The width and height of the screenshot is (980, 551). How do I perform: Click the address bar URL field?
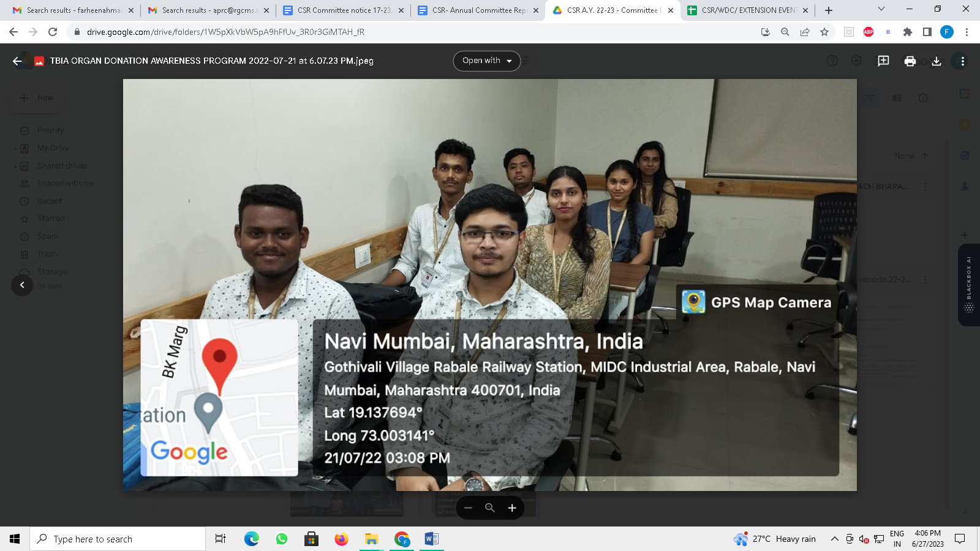[x=410, y=32]
